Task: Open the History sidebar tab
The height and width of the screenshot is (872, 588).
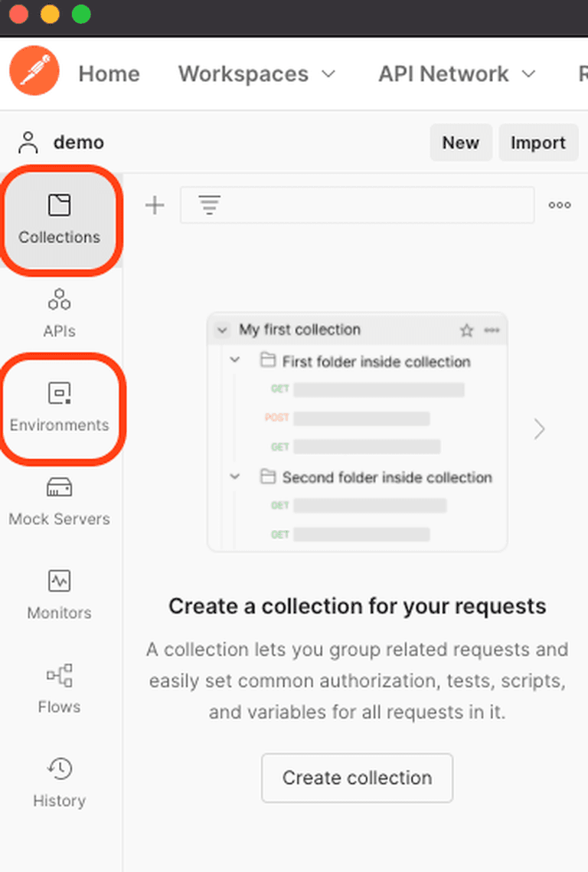Action: pyautogui.click(x=60, y=783)
